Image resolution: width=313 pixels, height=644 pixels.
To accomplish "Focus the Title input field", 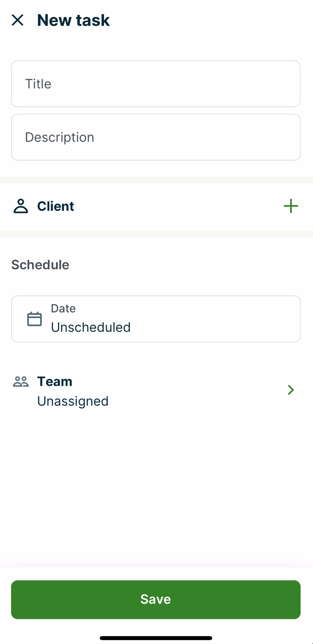I will pos(156,84).
